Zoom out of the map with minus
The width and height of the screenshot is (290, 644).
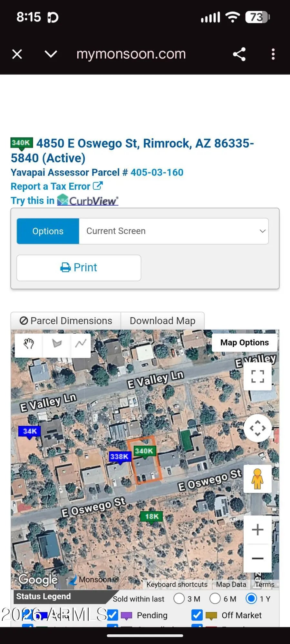point(257,558)
